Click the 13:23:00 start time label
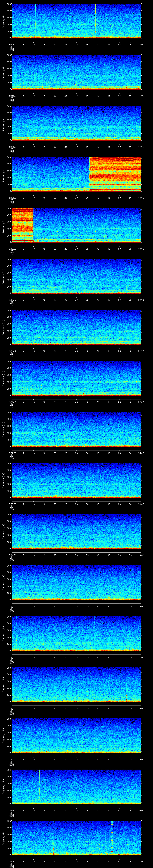153x868 pixels. click(12, 504)
